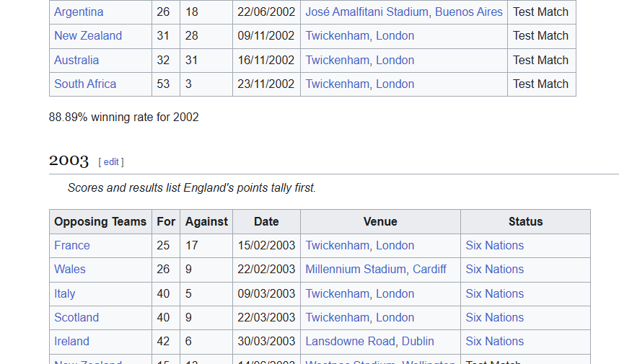Open the Scotland team link
This screenshot has width=619, height=364.
tap(76, 317)
